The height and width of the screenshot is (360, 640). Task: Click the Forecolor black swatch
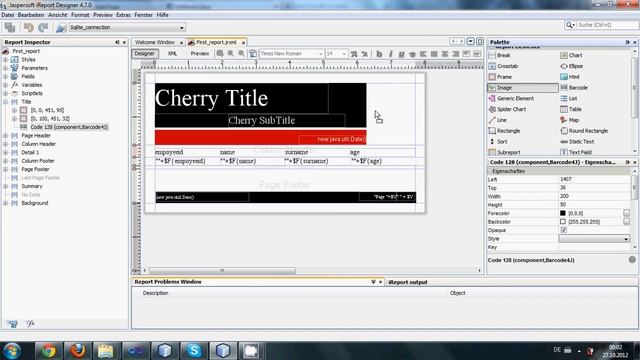coord(563,213)
